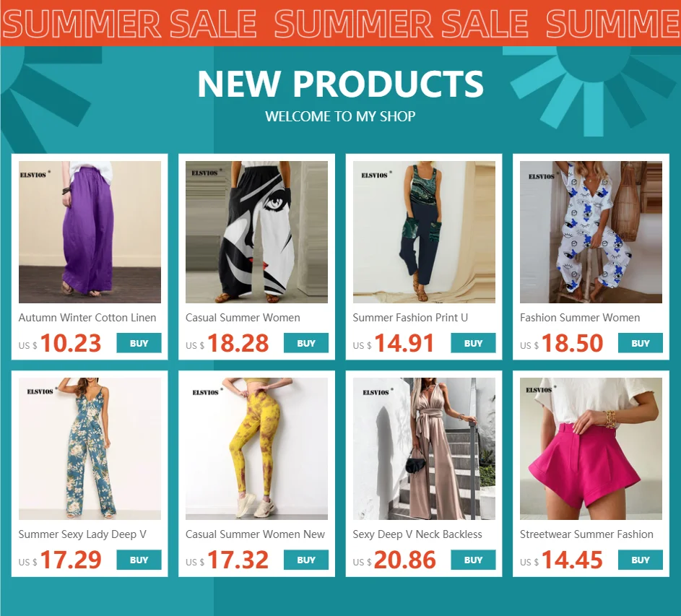Open the face-print pants product image
Image resolution: width=681 pixels, height=616 pixels.
point(256,232)
